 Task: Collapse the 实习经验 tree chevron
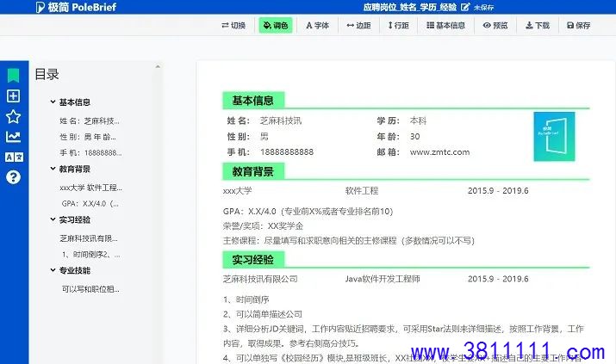[x=53, y=219]
